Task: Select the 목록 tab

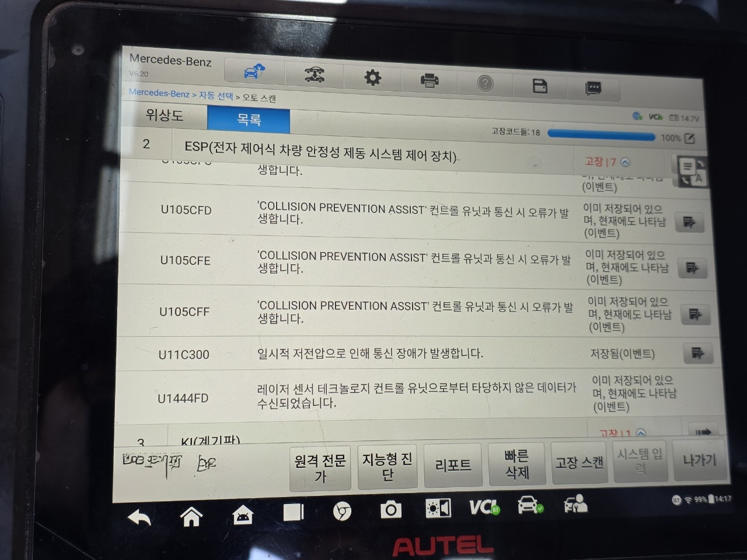Action: pyautogui.click(x=249, y=120)
